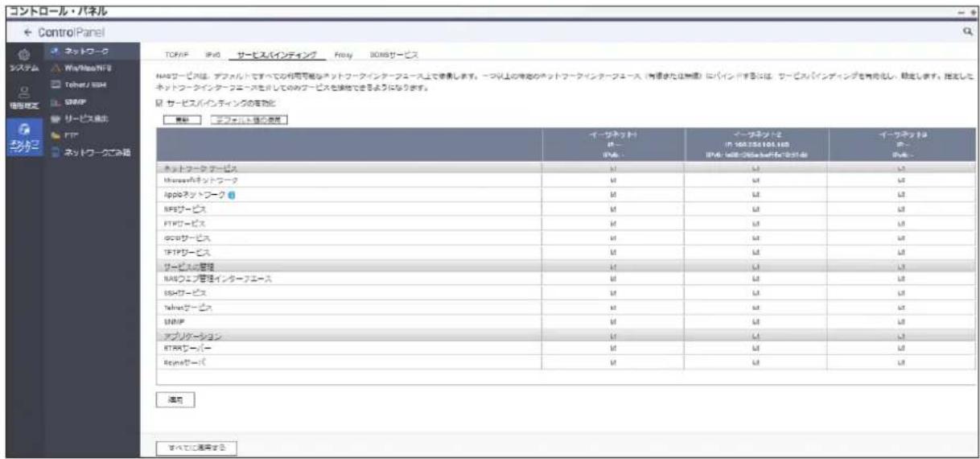Toggle TFTPサービス checkbox for イーサネット1
This screenshot has width=980, height=459.
pos(613,251)
